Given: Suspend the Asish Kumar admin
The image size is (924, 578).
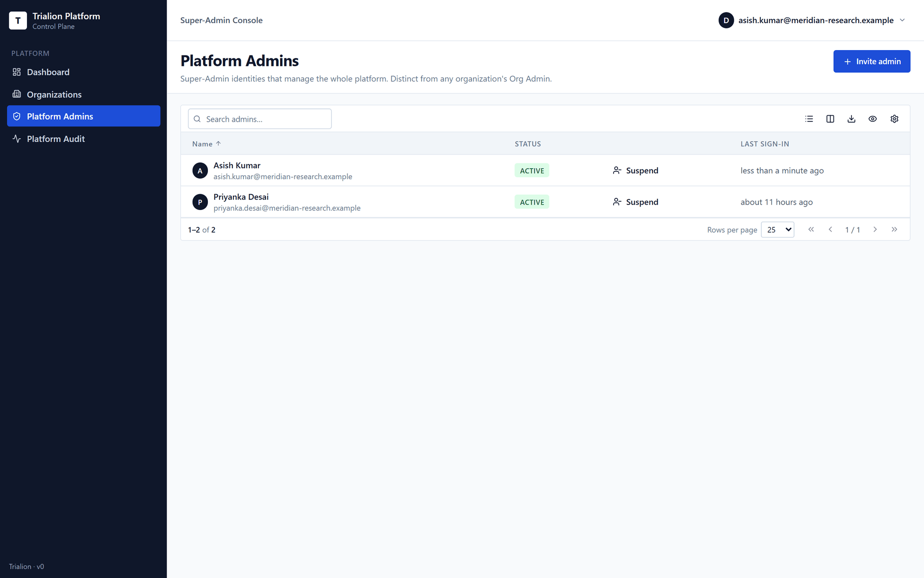Looking at the screenshot, I should (x=635, y=171).
